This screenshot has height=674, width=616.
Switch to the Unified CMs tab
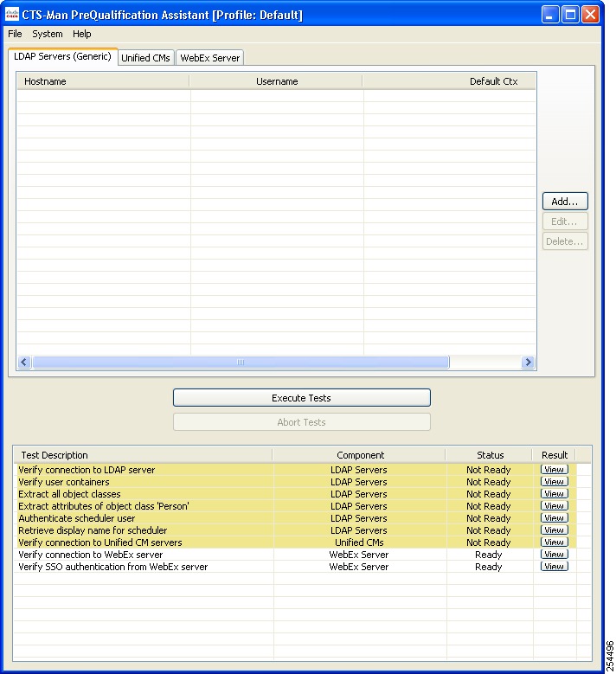coord(145,58)
